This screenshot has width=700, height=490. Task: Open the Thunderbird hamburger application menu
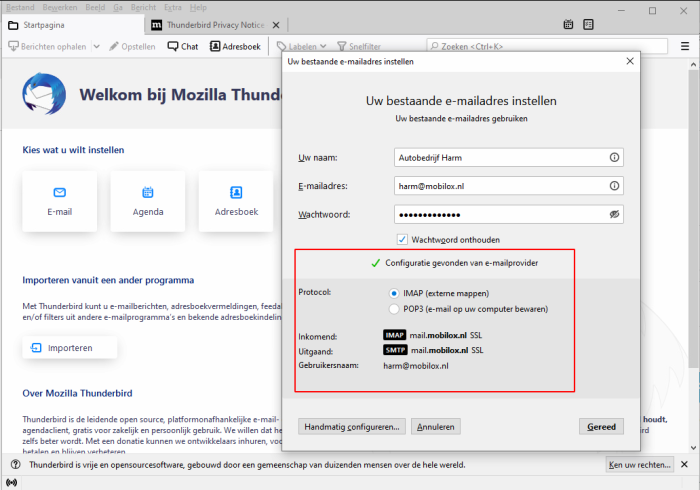pyautogui.click(x=685, y=46)
